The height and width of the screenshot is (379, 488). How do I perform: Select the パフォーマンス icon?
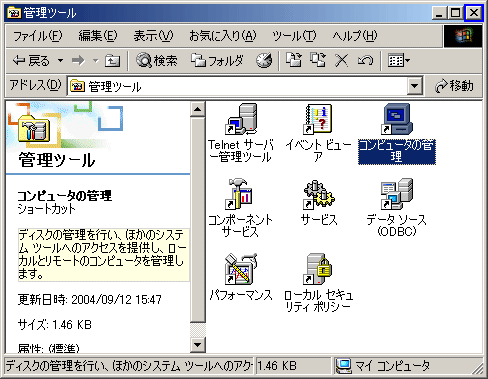point(241,269)
